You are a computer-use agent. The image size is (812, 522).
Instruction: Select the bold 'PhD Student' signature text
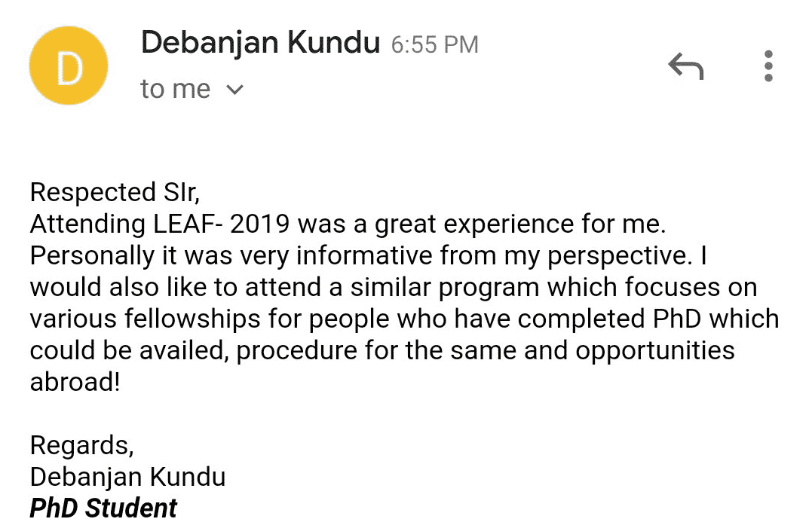tap(103, 508)
